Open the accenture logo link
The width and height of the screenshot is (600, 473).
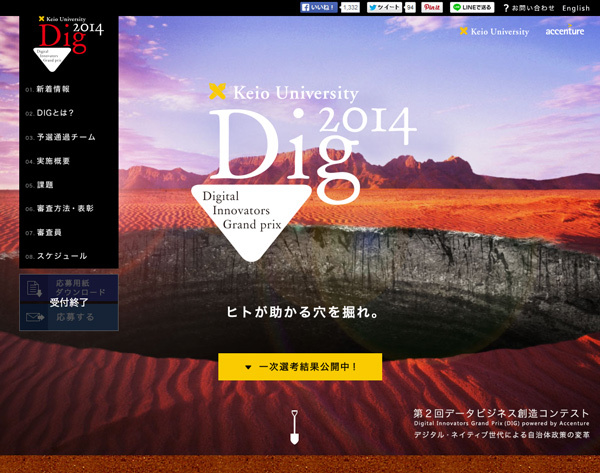[x=565, y=30]
